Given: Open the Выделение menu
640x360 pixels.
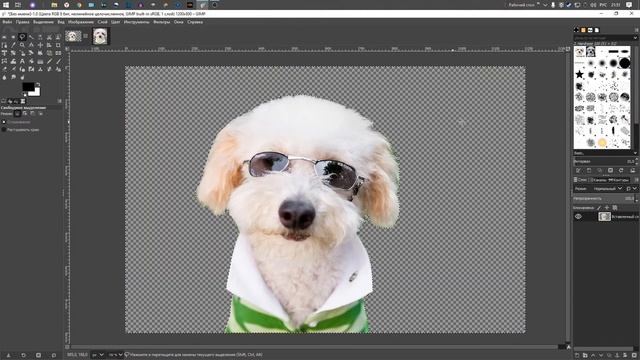Looking at the screenshot, I should click(x=43, y=22).
